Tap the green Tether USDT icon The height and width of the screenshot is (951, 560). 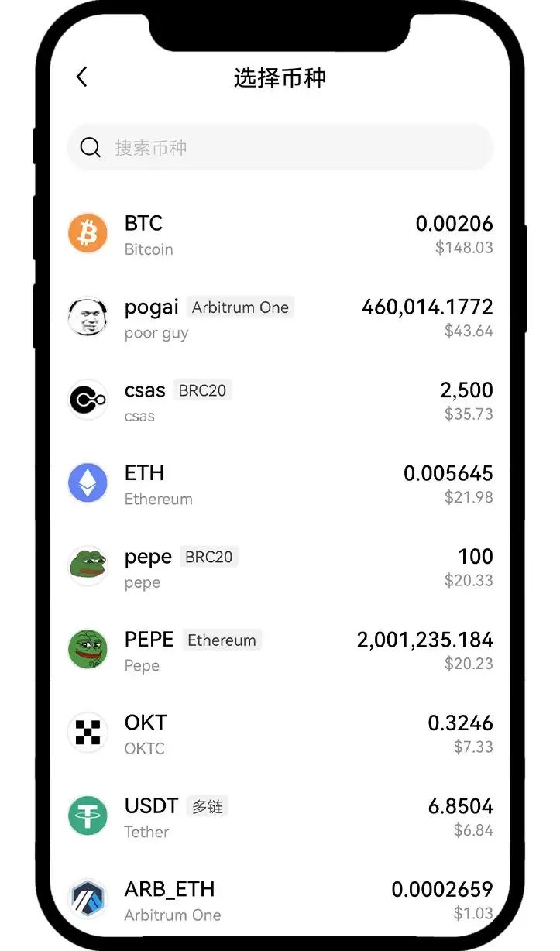tap(88, 816)
